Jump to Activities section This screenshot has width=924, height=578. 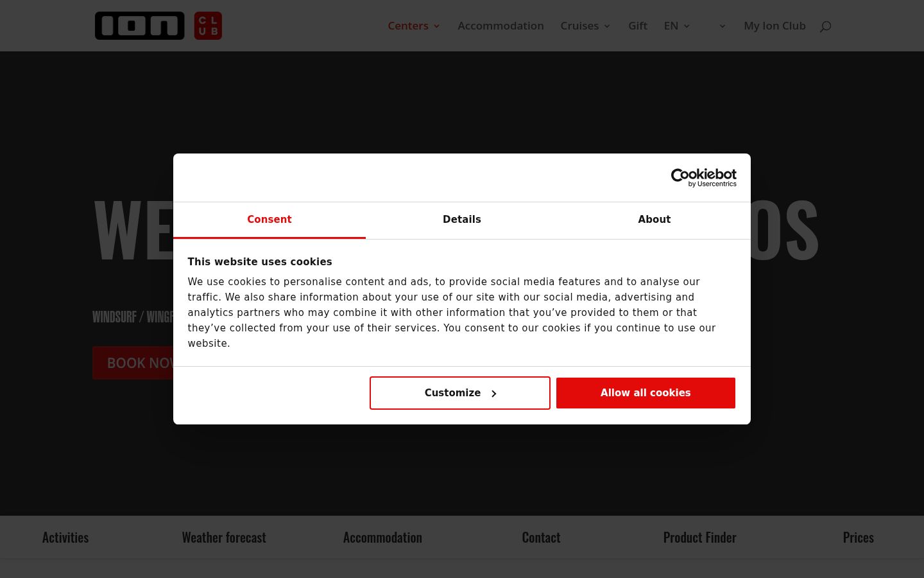click(x=65, y=538)
